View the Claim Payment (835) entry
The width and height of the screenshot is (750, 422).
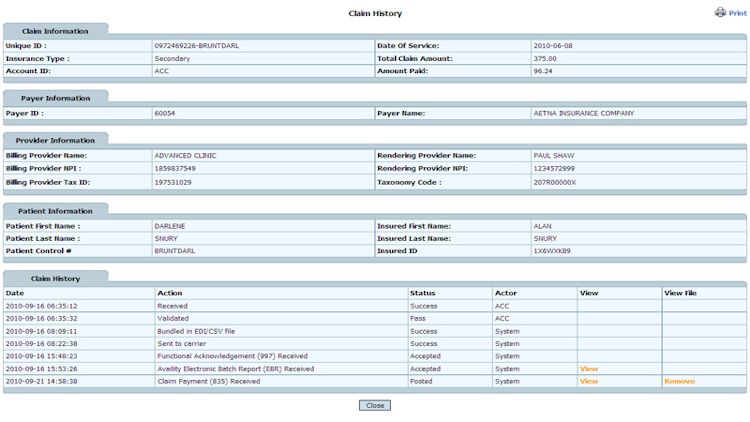click(x=589, y=381)
